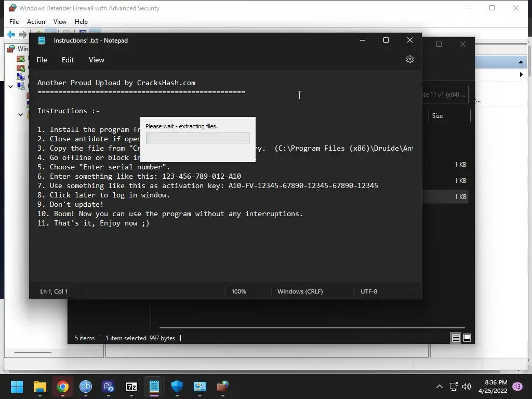532x399 pixels.
Task: Click 'Click later to log in window.' line
Action: pyautogui.click(x=110, y=195)
